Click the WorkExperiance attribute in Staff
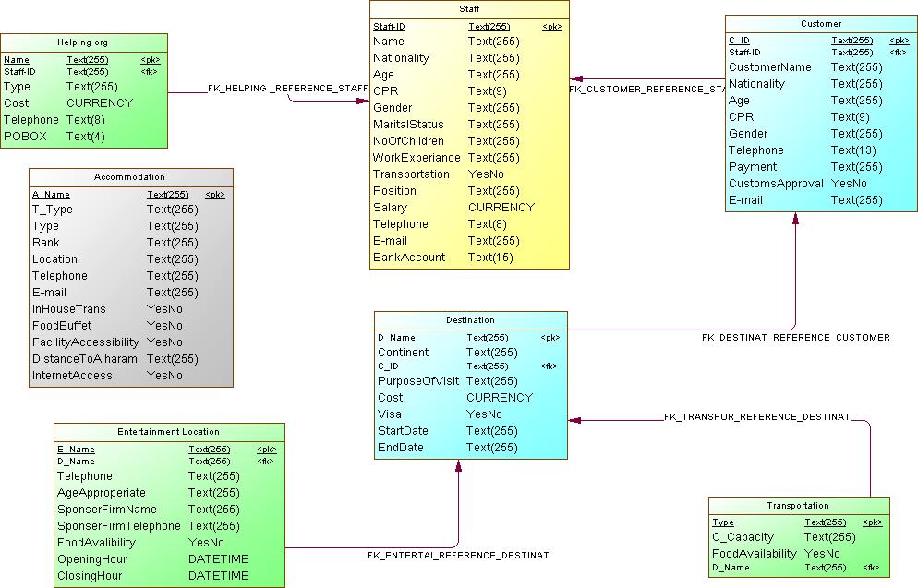Image resolution: width=918 pixels, height=588 pixels. coord(417,158)
